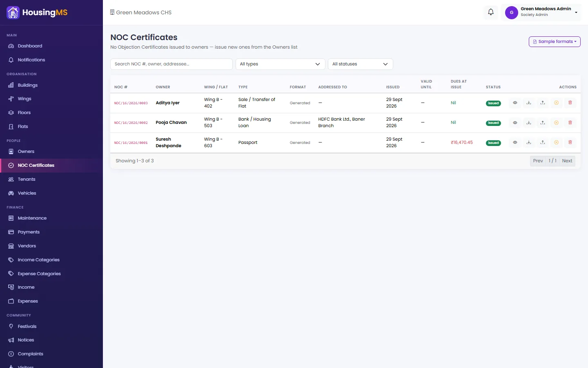Open Wings section
588x368 pixels.
(51, 99)
